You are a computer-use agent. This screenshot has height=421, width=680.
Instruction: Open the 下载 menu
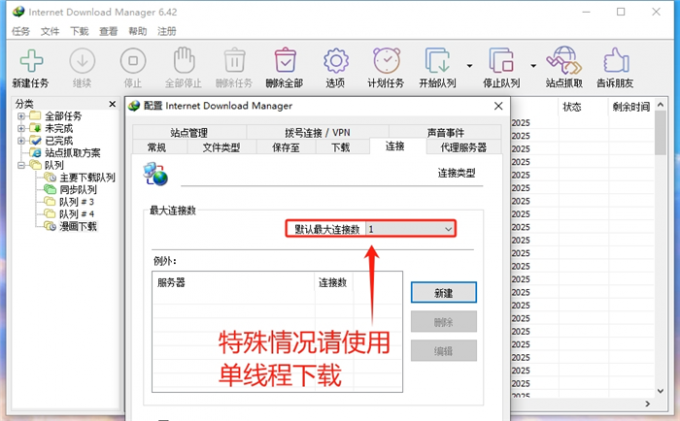(79, 31)
